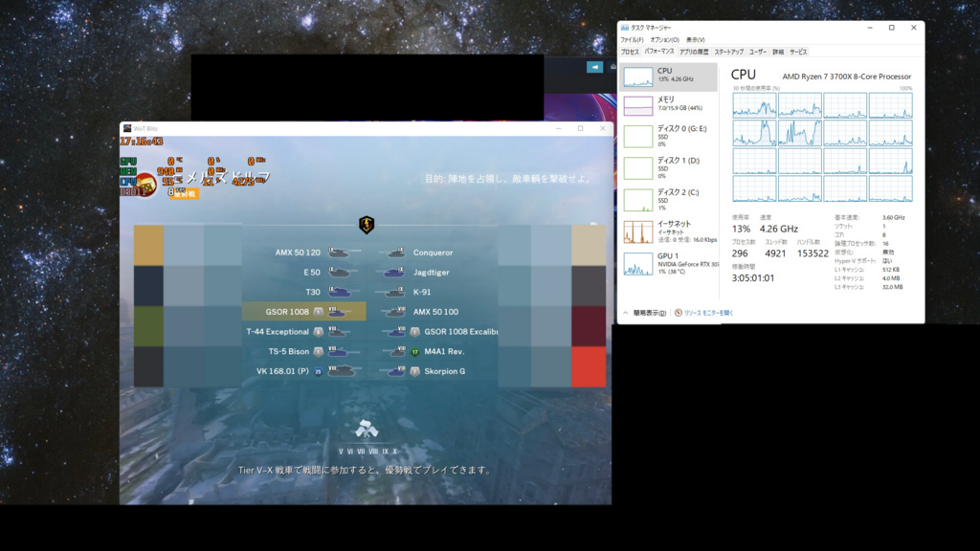Click the blue 25 badge beside VK 168.01 (P)

pyautogui.click(x=318, y=371)
